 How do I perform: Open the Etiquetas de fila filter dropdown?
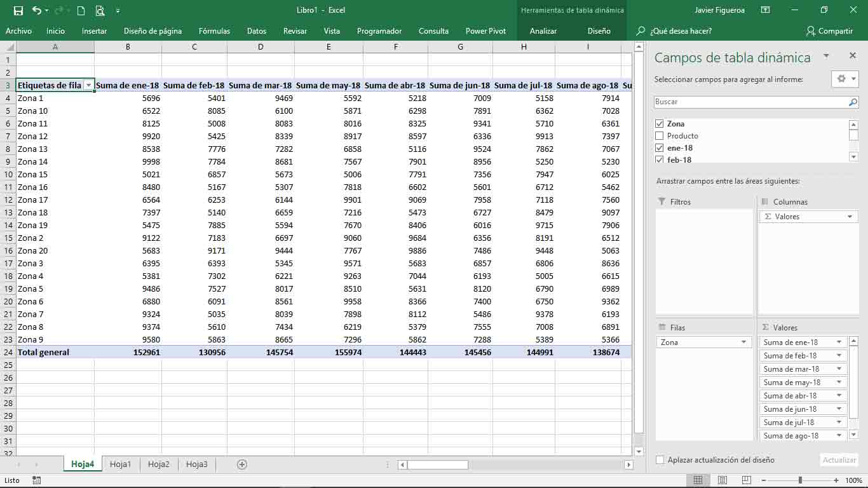pos(88,86)
